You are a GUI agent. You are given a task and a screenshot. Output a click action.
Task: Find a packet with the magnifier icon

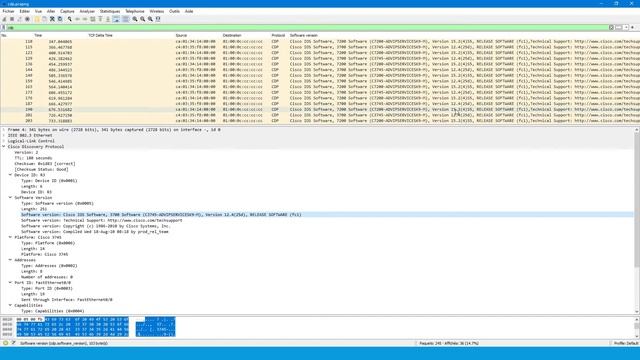click(69, 19)
